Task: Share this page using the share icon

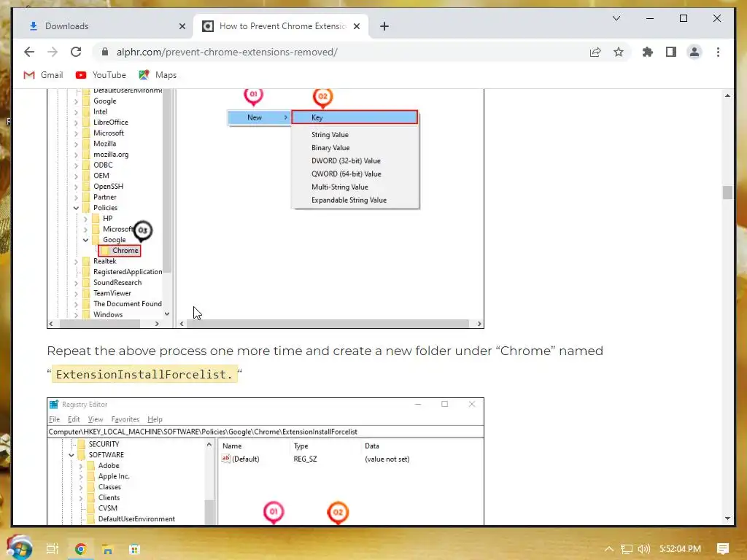Action: pyautogui.click(x=595, y=52)
